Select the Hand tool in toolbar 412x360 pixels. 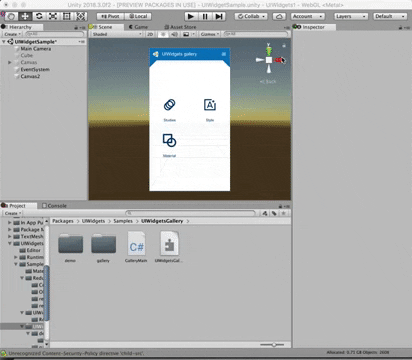coord(11,16)
